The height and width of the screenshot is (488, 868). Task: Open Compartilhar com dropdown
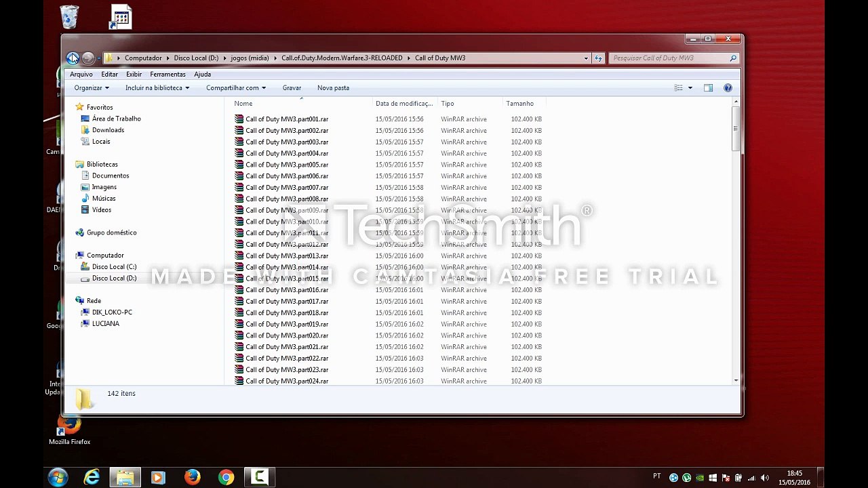(x=236, y=88)
